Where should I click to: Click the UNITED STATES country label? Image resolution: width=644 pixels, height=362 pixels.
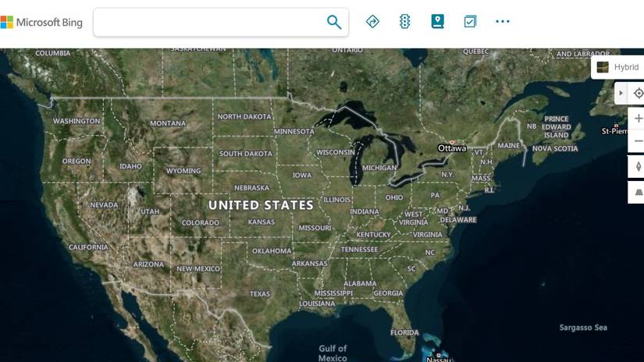261,205
